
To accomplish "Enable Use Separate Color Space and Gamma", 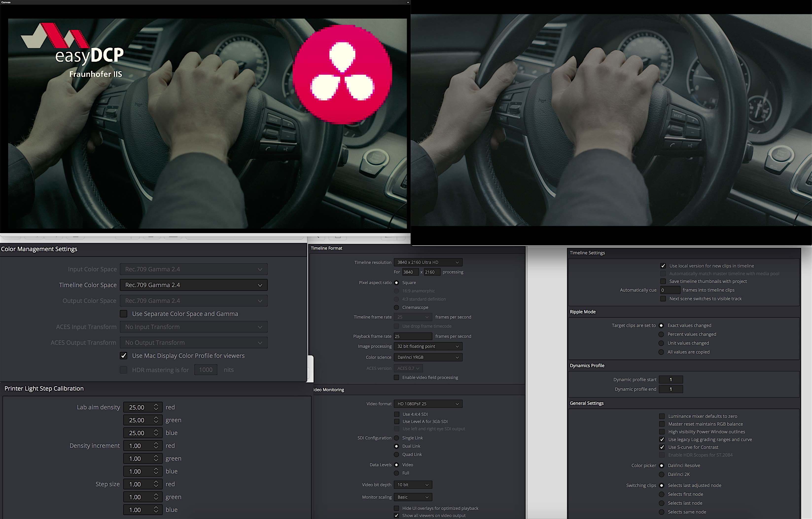I will pyautogui.click(x=124, y=314).
